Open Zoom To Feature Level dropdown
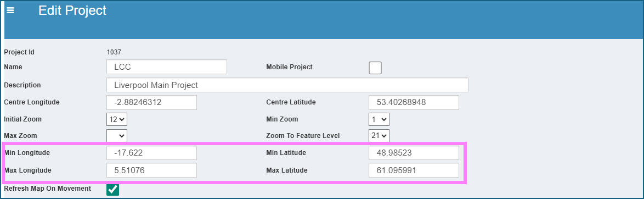 [x=379, y=136]
